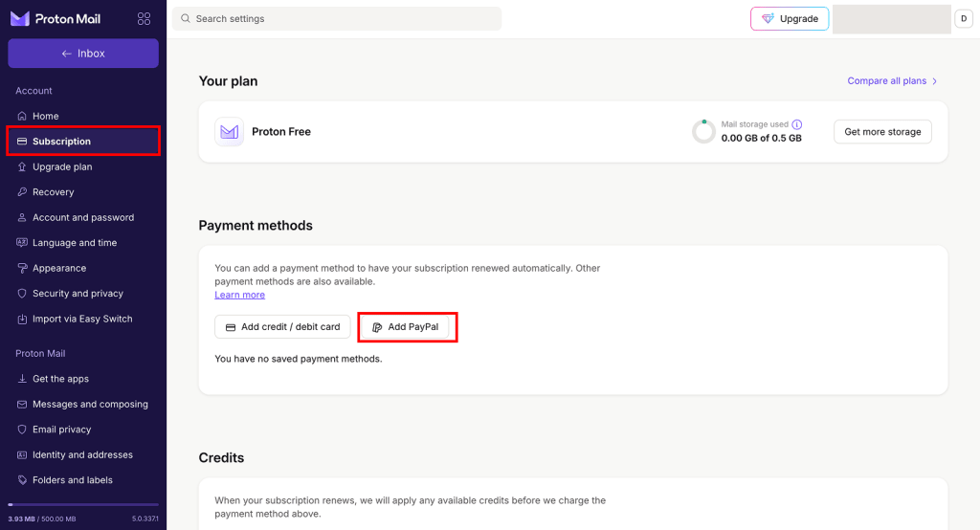This screenshot has width=980, height=530.
Task: Click the Proton Mail logo
Action: tap(55, 19)
